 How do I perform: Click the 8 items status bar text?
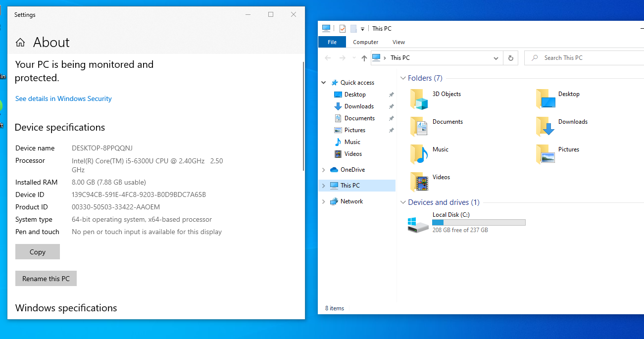pos(335,308)
